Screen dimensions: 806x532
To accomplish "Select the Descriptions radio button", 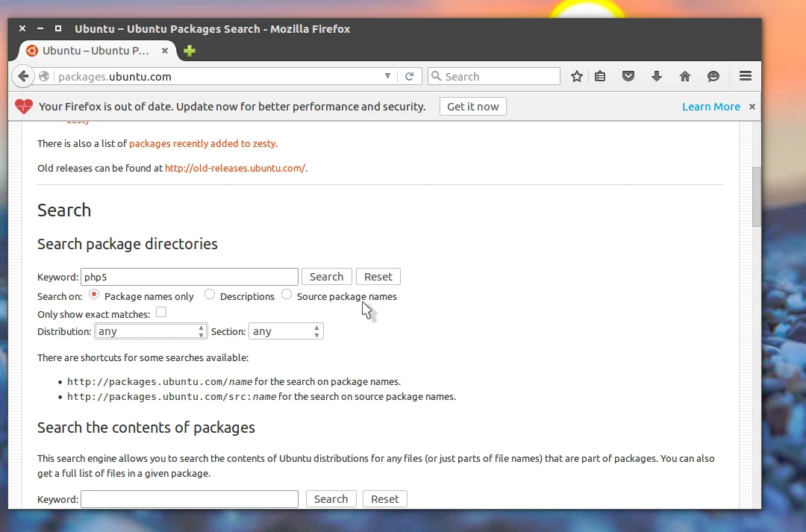I will (209, 295).
